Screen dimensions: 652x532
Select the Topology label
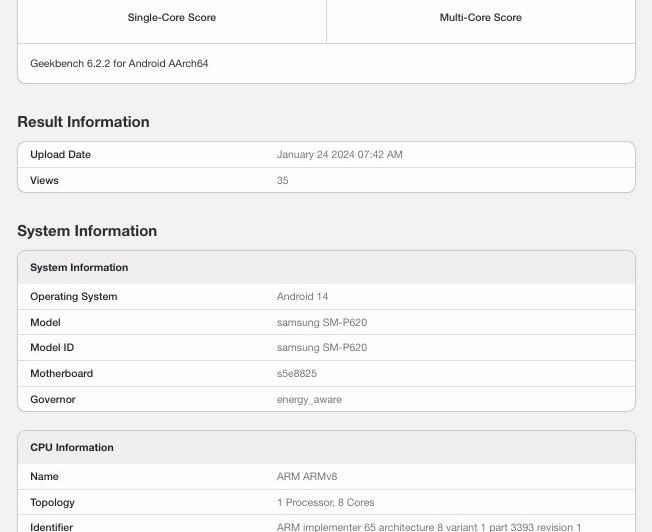[52, 502]
